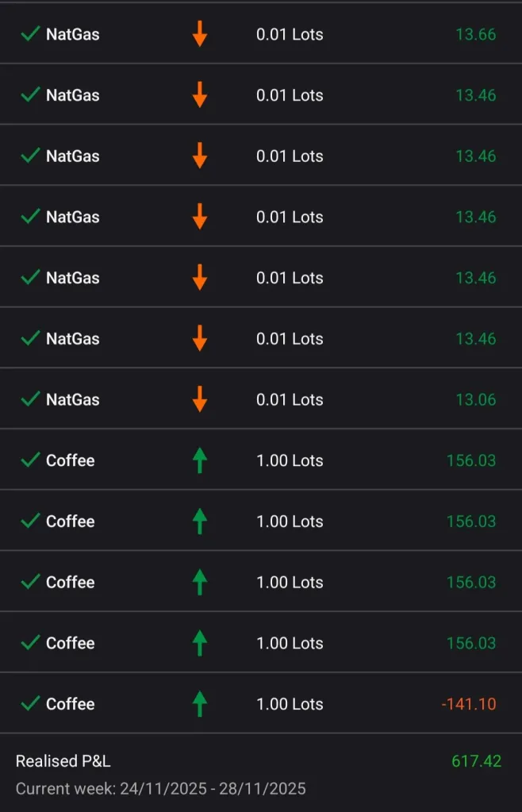Tap the down arrow on the 13.06 NatGas trade
This screenshot has height=812, width=522.
(200, 399)
